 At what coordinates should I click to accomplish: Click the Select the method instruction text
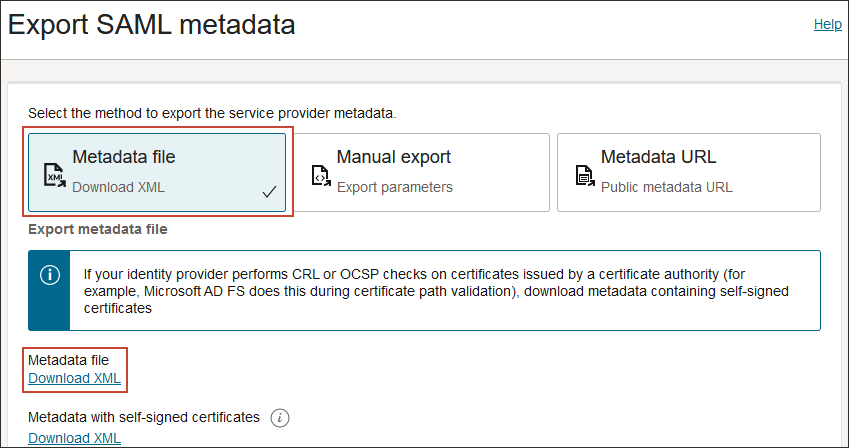point(212,113)
